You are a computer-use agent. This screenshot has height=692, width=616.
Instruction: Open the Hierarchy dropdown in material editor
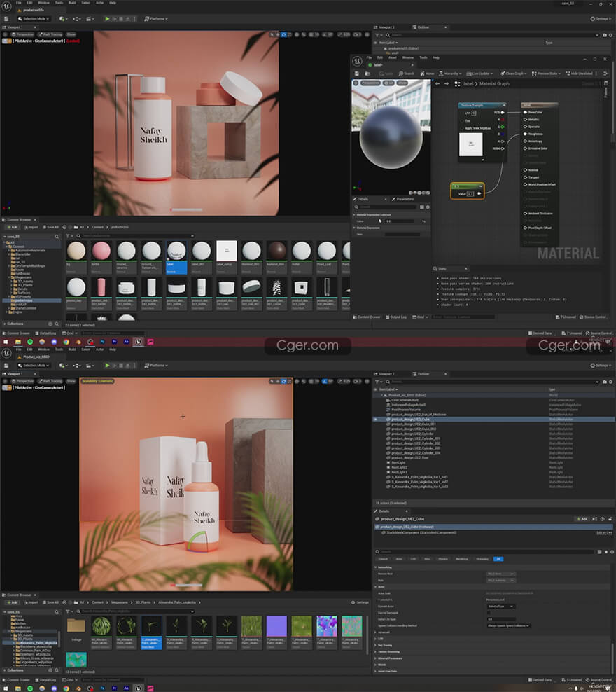pyautogui.click(x=452, y=74)
